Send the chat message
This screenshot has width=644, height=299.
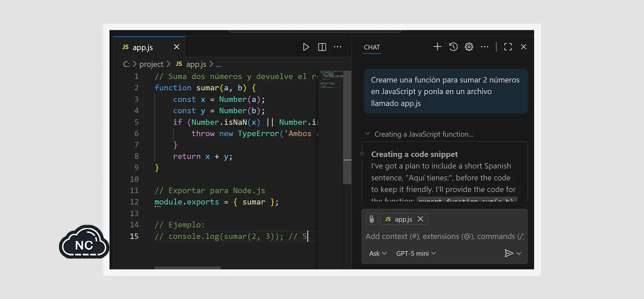click(508, 253)
